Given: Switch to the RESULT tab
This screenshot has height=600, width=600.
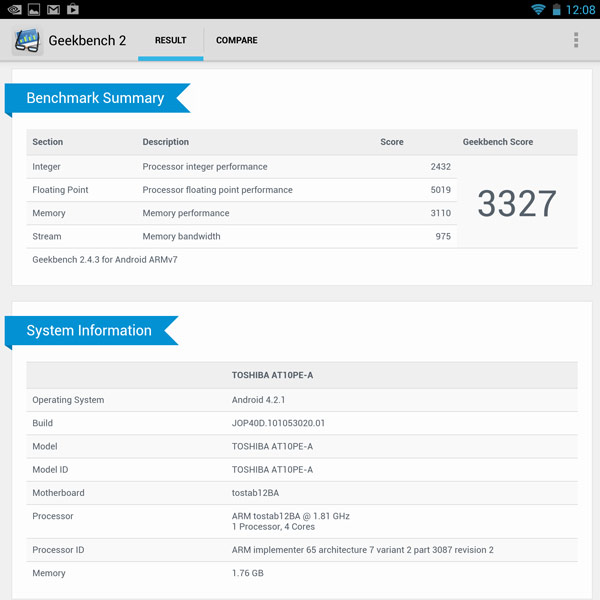Looking at the screenshot, I should click(171, 41).
